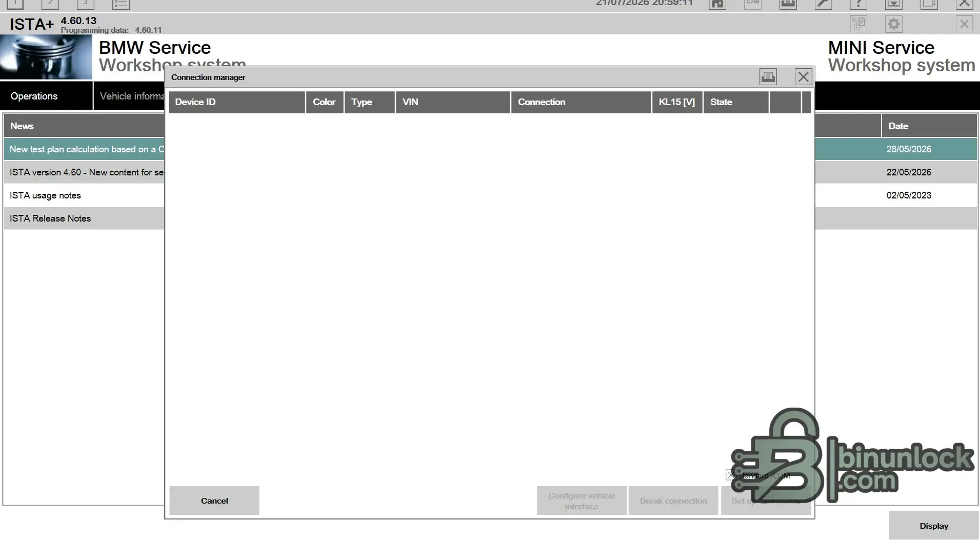Select the Type column header
The height and width of the screenshot is (540, 980).
tap(370, 102)
